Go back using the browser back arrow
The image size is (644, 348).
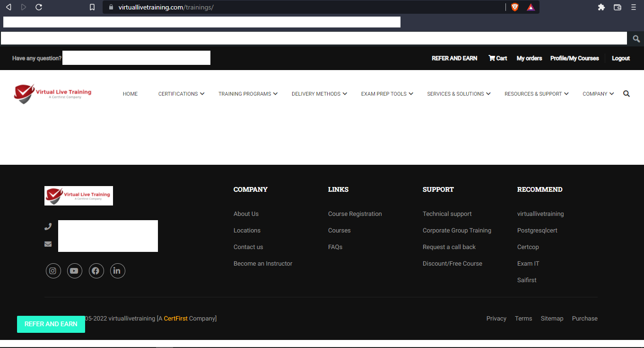(9, 7)
